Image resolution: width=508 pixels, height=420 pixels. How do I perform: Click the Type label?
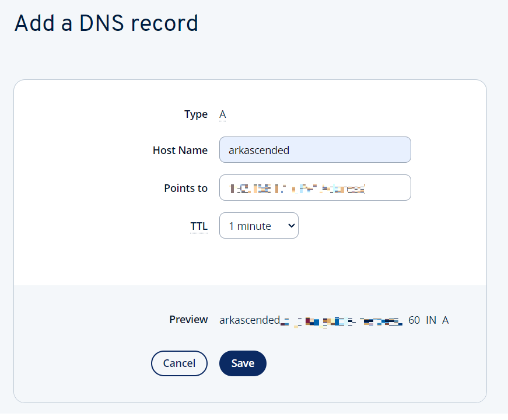click(x=196, y=114)
